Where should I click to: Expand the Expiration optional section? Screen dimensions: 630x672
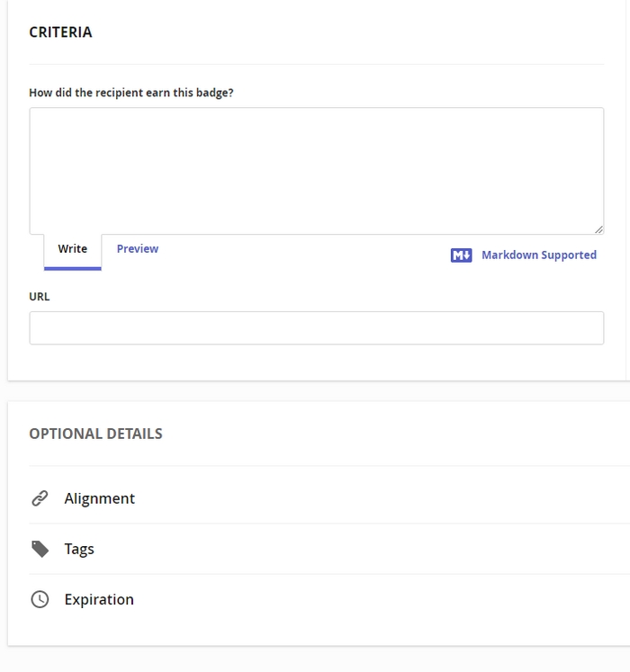pyautogui.click(x=99, y=599)
